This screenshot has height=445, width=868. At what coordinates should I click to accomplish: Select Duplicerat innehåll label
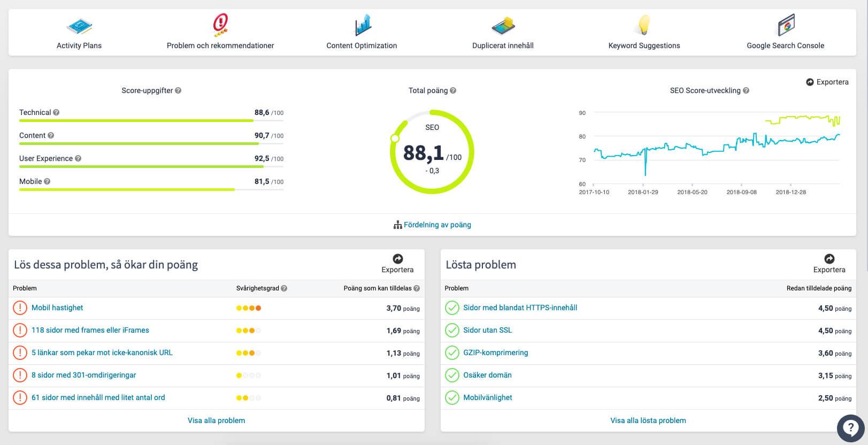[x=503, y=45]
